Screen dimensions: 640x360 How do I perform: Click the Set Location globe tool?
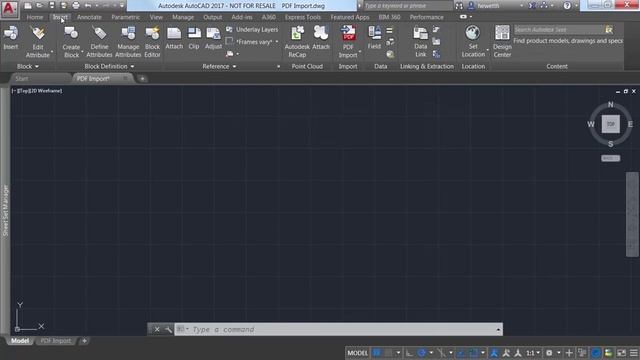473,42
